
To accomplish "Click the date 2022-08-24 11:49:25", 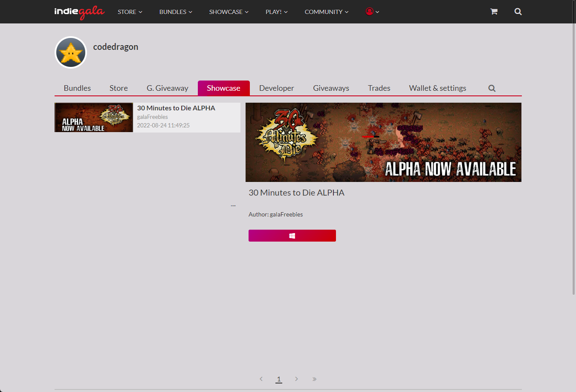I will click(x=163, y=125).
